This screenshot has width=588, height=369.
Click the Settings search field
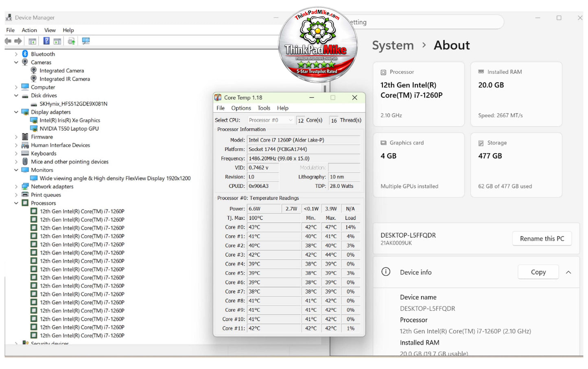[x=423, y=22]
